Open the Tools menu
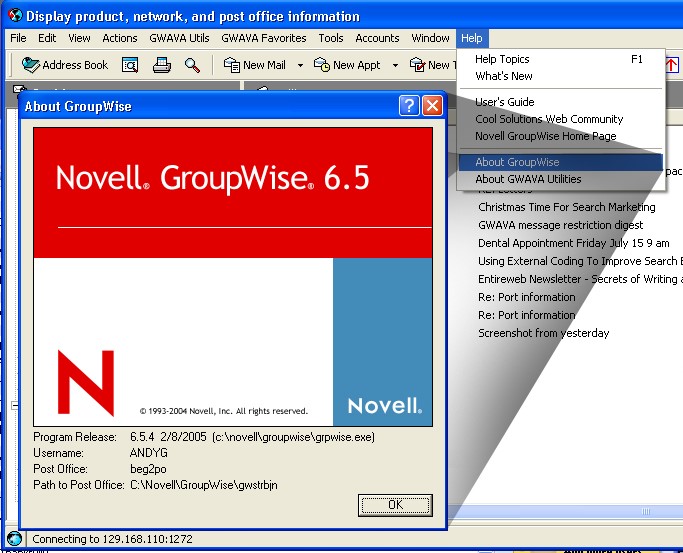 (x=331, y=38)
